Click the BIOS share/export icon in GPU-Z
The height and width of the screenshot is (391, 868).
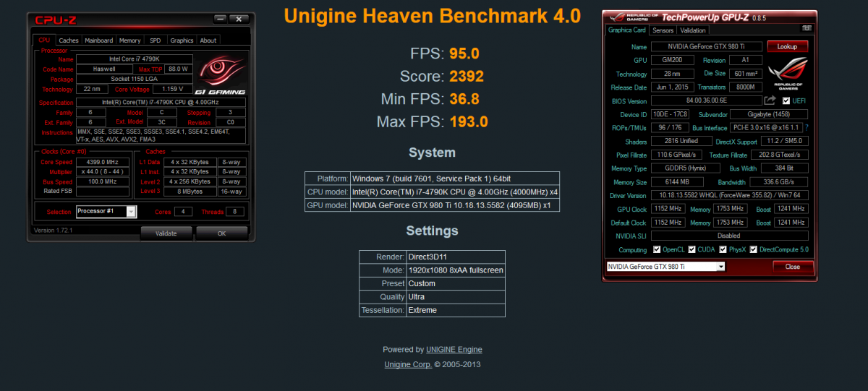pos(770,100)
